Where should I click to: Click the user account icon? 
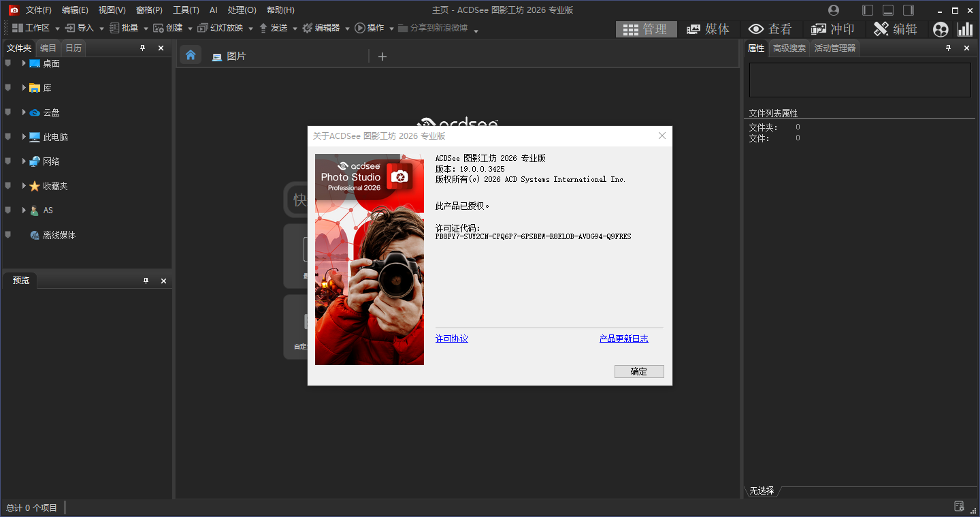point(834,10)
